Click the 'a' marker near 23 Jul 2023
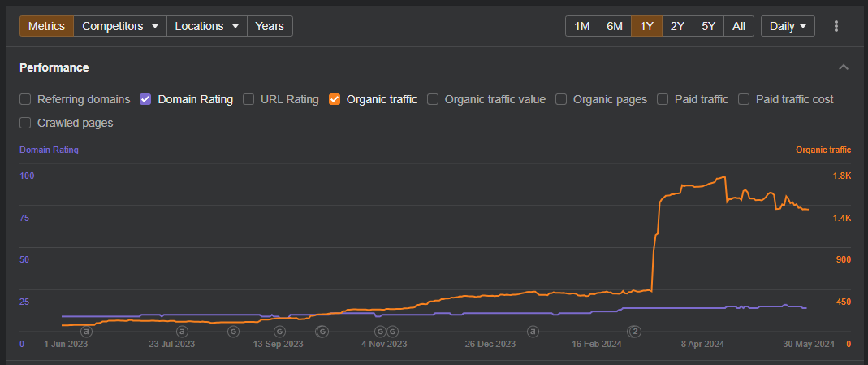This screenshot has height=365, width=868. 183,331
